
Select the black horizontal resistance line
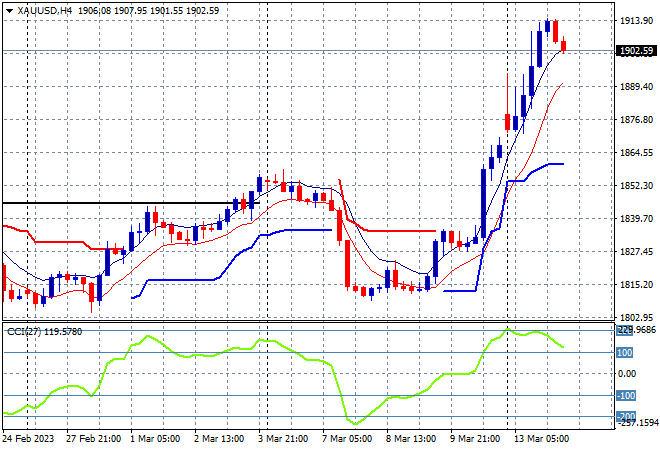131,203
